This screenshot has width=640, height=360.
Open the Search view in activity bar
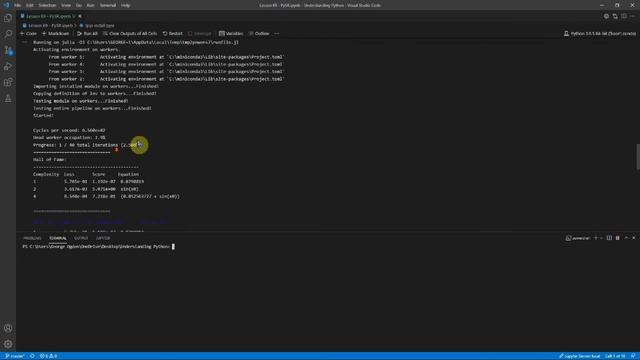click(x=8, y=34)
